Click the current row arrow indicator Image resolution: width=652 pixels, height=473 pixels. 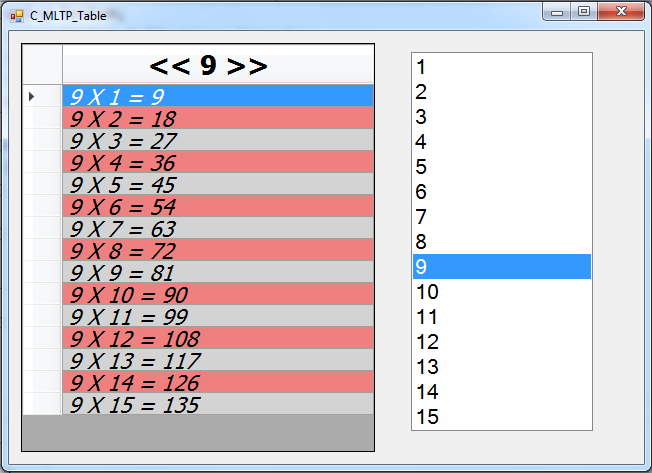[31, 96]
